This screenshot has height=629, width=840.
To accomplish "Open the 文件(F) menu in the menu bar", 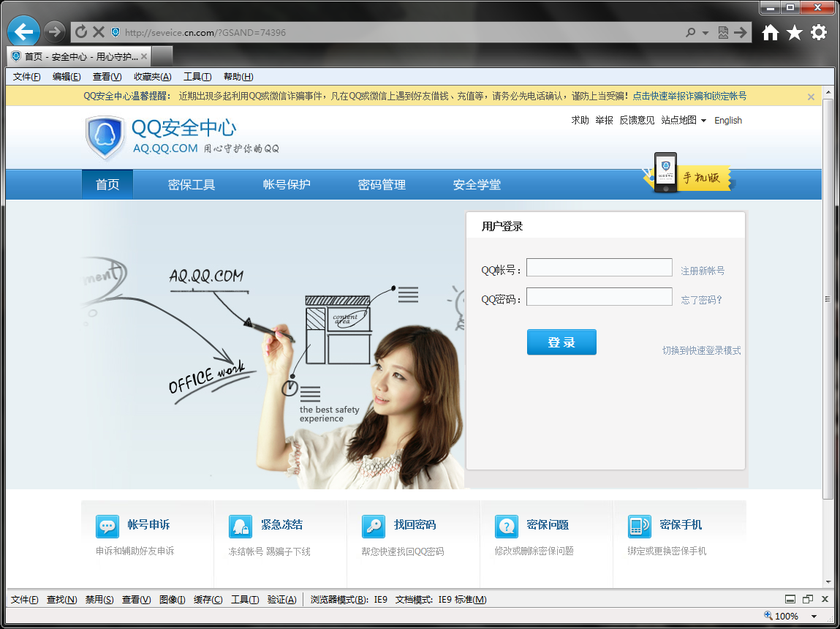I will [x=27, y=77].
